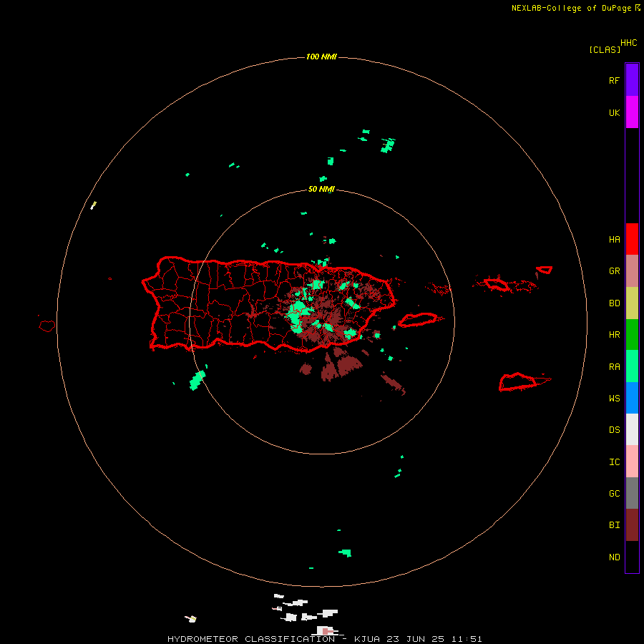Image resolution: width=644 pixels, height=644 pixels.
Task: Click the NEXLAB-College of DuPage credit text
Action: tap(571, 8)
